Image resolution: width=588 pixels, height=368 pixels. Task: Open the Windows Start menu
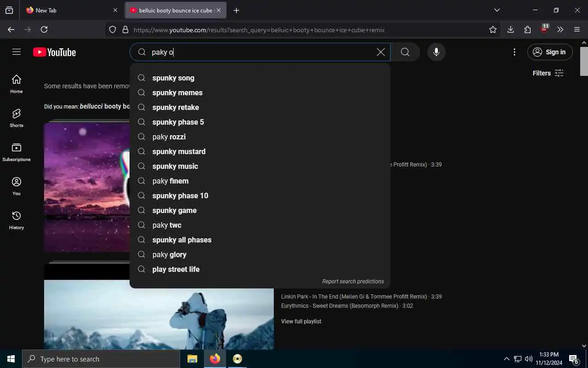(x=11, y=359)
